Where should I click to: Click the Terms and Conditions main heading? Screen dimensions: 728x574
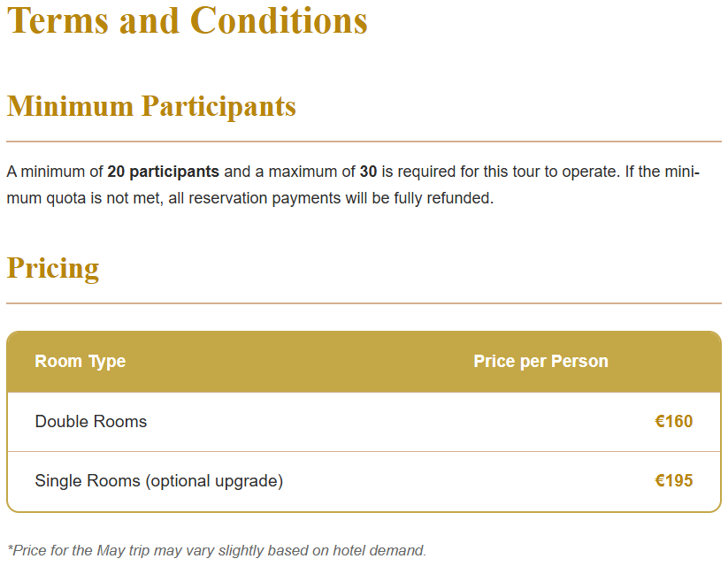[187, 21]
